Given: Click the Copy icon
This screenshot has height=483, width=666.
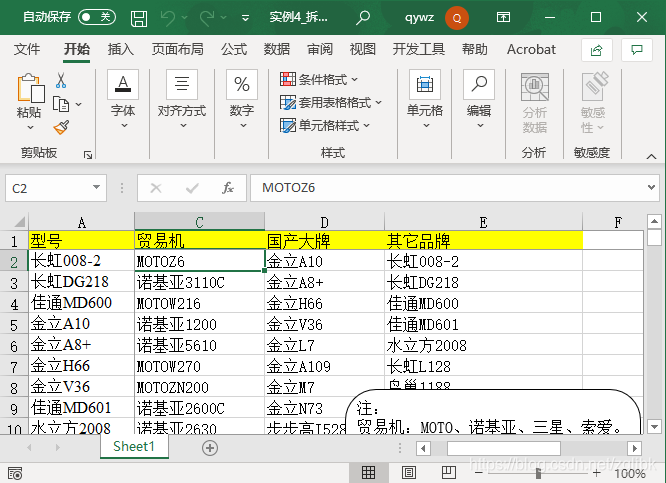Looking at the screenshot, I should coord(61,104).
